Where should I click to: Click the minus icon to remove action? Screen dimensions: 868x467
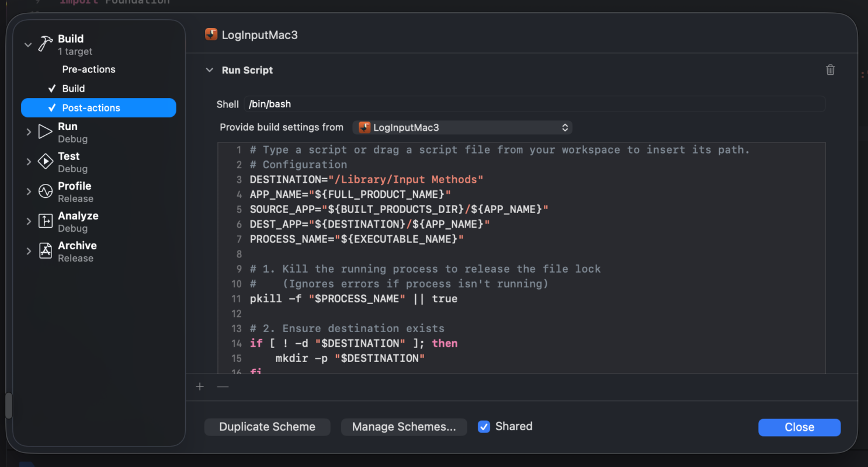[223, 386]
